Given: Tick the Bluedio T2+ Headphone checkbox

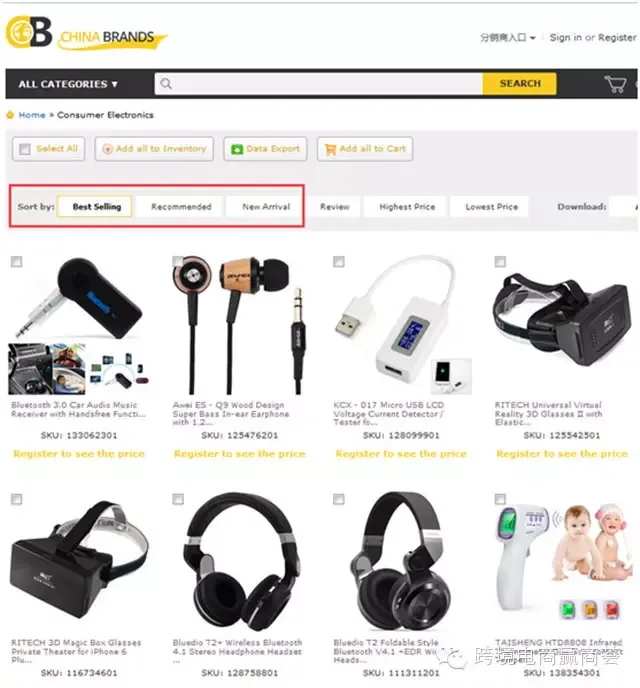Looking at the screenshot, I should coord(178,499).
